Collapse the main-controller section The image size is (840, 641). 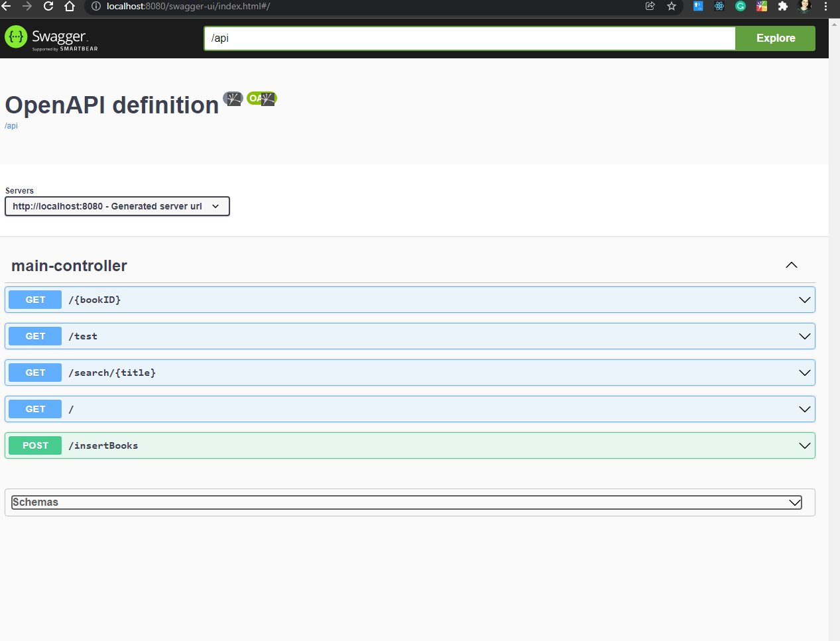coord(791,265)
